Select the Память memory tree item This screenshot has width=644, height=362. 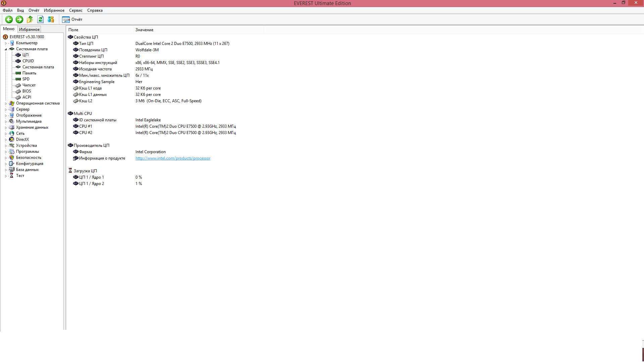(x=29, y=73)
